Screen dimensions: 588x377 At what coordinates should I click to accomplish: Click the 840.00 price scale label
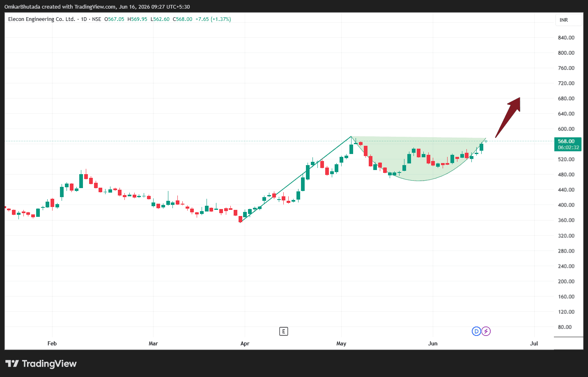click(x=566, y=37)
